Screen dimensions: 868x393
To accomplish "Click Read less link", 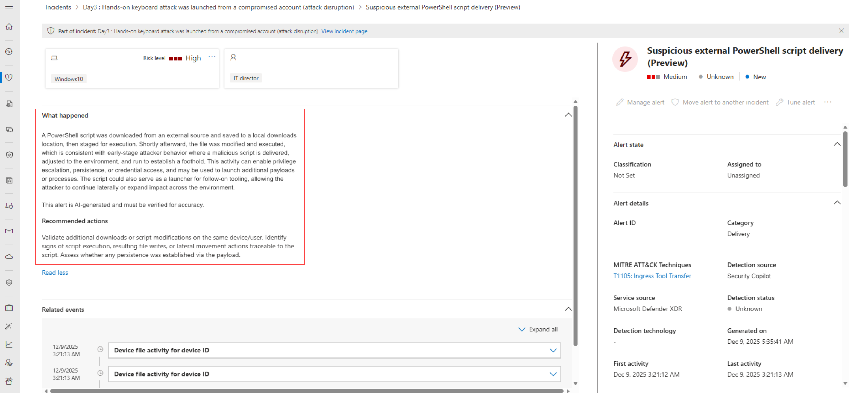I will [x=55, y=273].
